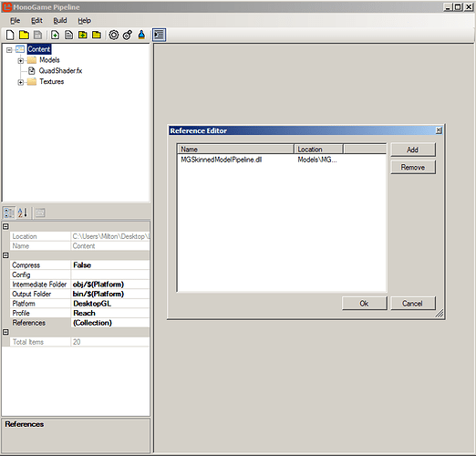Click the Textures folder icon

[31, 81]
